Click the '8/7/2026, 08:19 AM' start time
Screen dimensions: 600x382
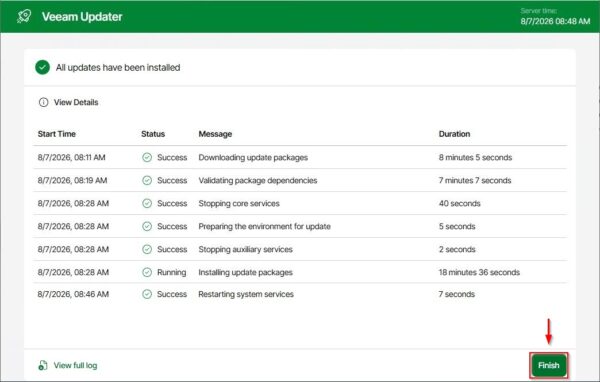pos(72,180)
